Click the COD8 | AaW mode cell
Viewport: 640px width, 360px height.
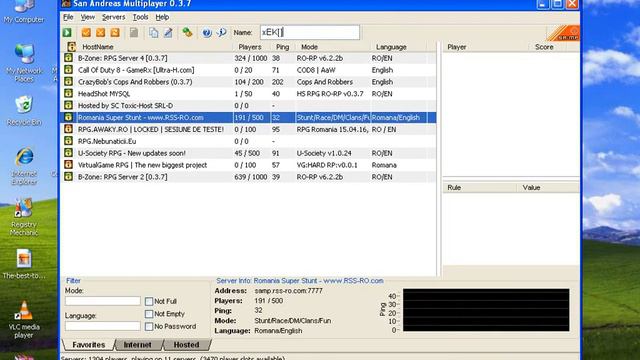tap(316, 70)
